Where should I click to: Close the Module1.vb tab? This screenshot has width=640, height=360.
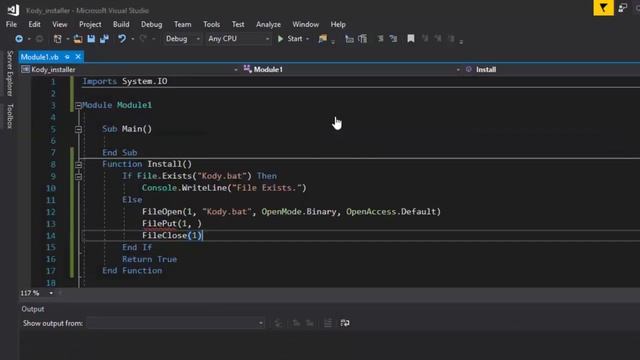coord(78,57)
